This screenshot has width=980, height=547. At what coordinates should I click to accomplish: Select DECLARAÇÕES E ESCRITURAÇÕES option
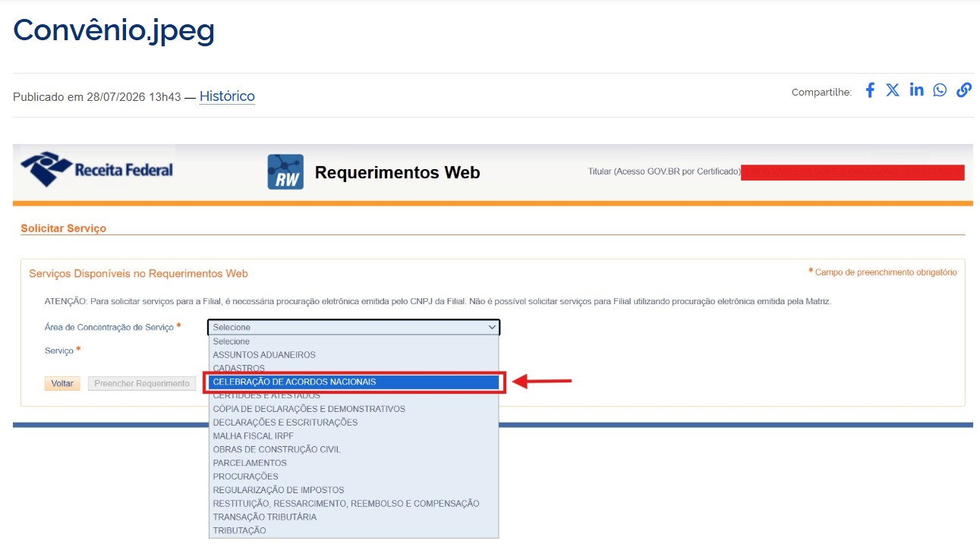click(x=354, y=423)
